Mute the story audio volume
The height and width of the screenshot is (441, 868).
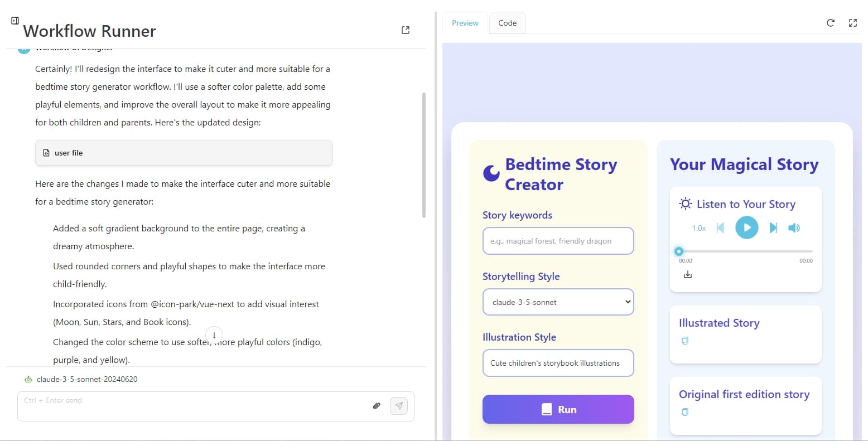[x=794, y=227]
